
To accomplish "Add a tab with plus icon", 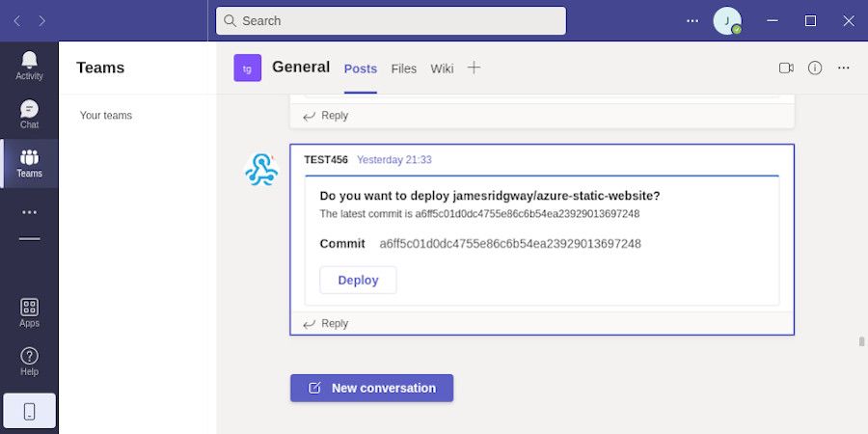I will (474, 68).
